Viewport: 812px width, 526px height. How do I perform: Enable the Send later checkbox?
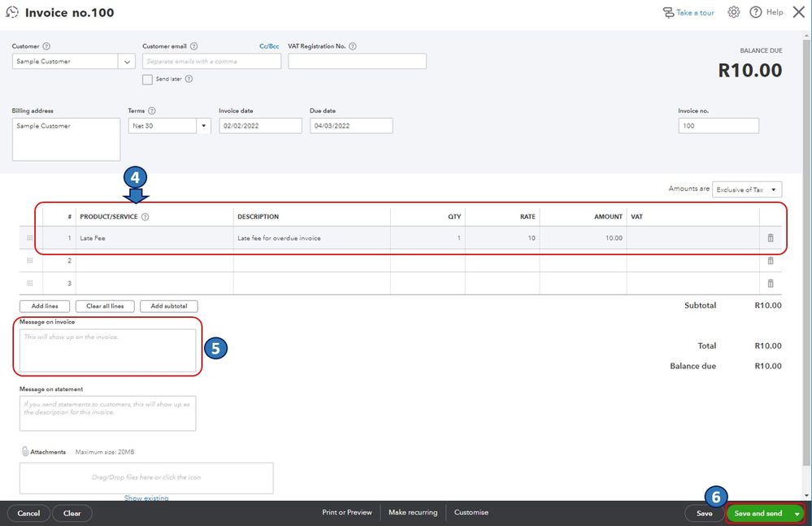[147, 80]
